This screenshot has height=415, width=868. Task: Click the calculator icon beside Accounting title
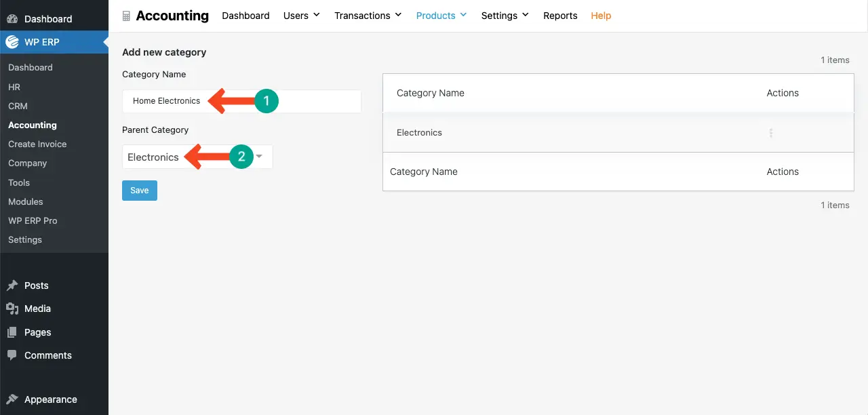(126, 16)
